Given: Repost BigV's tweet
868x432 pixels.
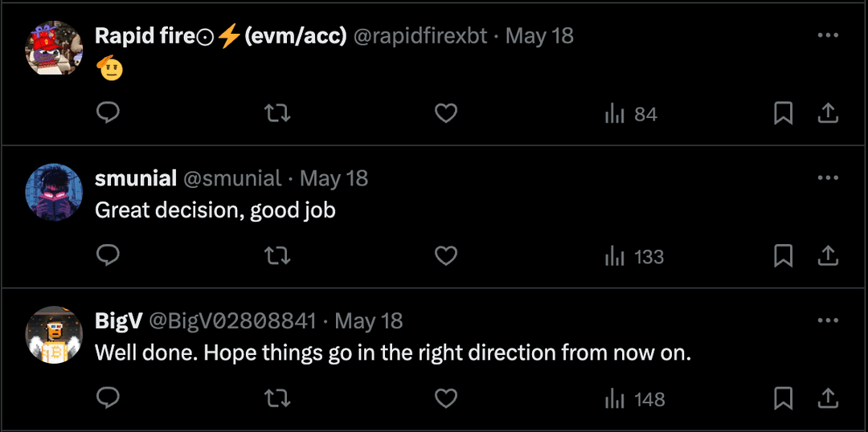Looking at the screenshot, I should pyautogui.click(x=277, y=398).
